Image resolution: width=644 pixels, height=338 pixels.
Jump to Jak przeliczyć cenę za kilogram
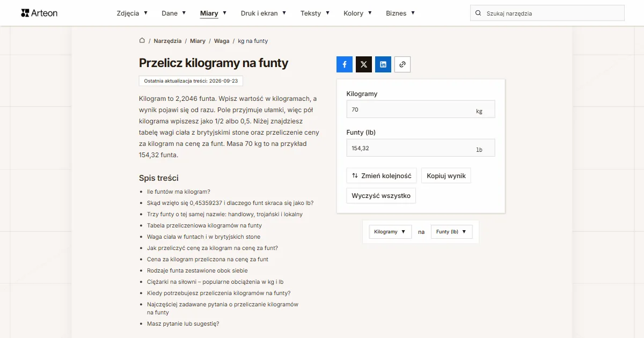click(x=213, y=248)
